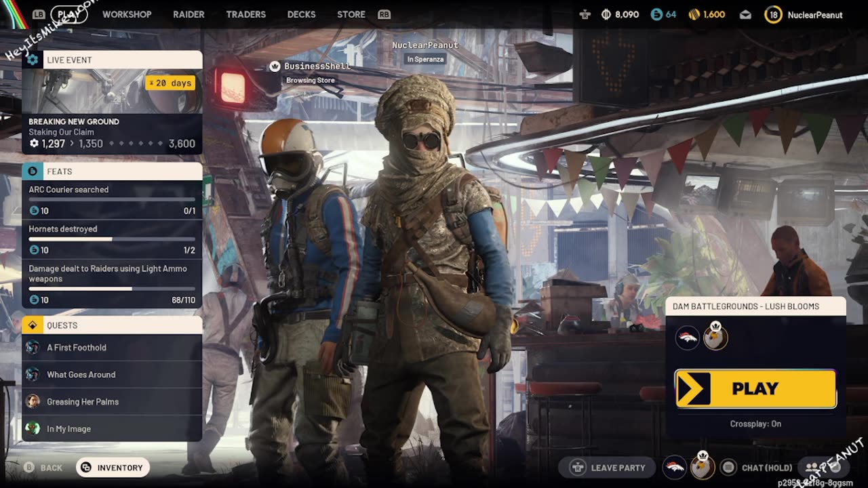Open the Greasing Her Palms quest
The image size is (868, 488).
click(112, 402)
